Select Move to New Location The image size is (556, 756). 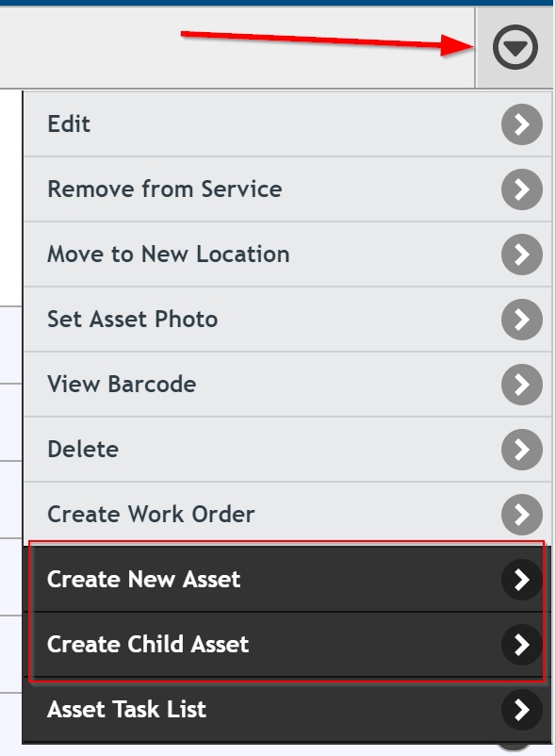287,255
